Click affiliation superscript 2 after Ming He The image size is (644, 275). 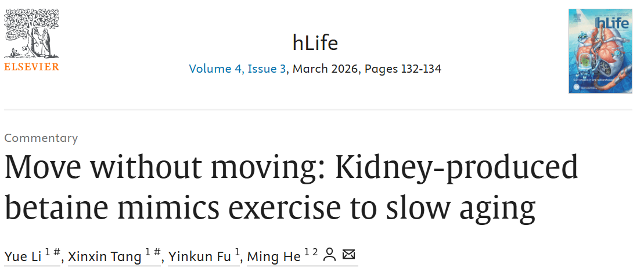point(315,252)
